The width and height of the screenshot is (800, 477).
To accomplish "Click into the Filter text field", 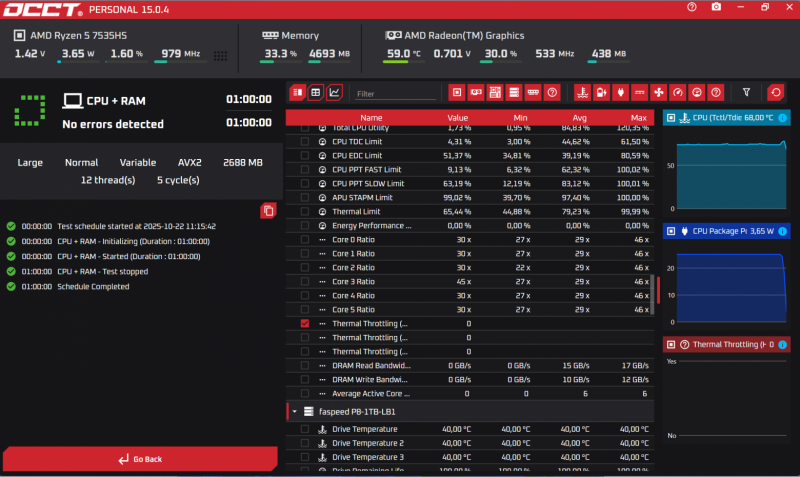I will point(395,94).
